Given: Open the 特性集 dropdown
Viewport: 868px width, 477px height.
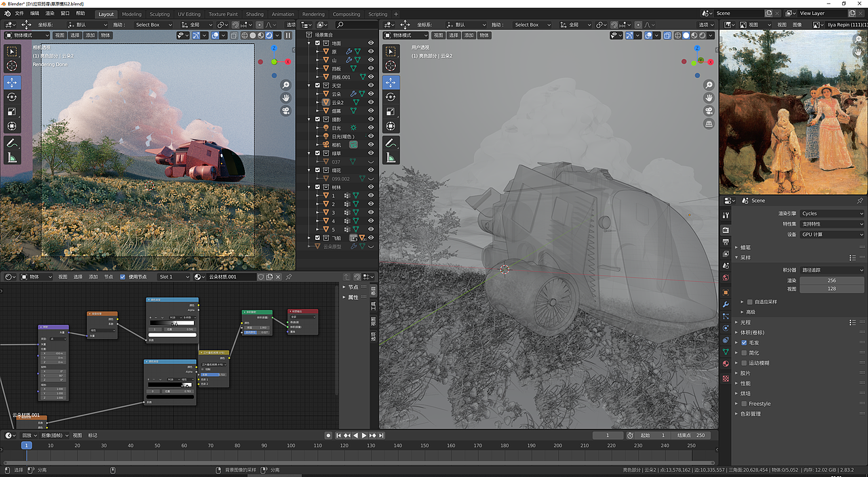Looking at the screenshot, I should pyautogui.click(x=832, y=224).
